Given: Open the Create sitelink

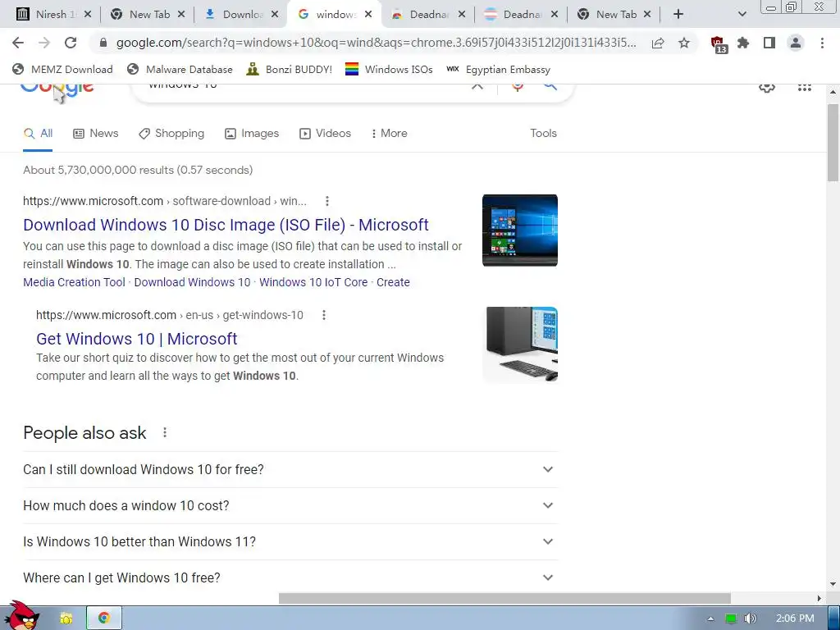Looking at the screenshot, I should (393, 282).
